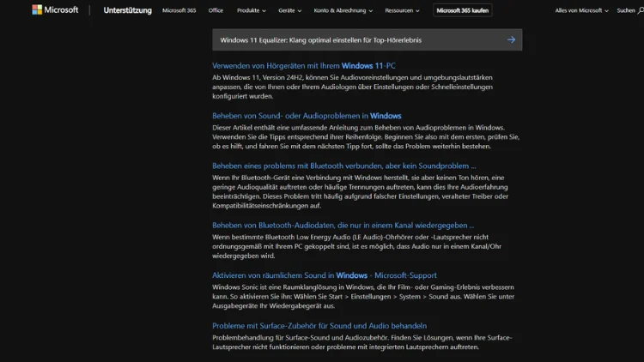Image resolution: width=644 pixels, height=362 pixels.
Task: Click the Suchen search label
Action: point(625,10)
